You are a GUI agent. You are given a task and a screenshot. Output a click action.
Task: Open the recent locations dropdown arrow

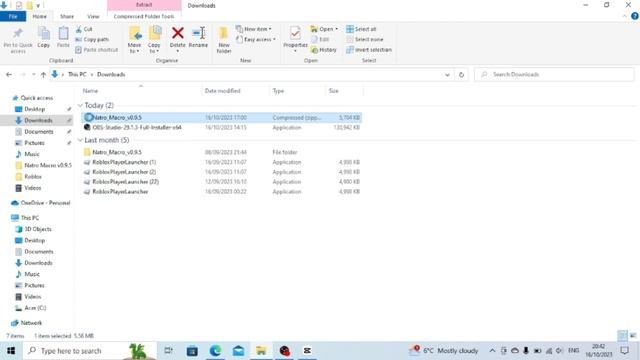click(33, 75)
